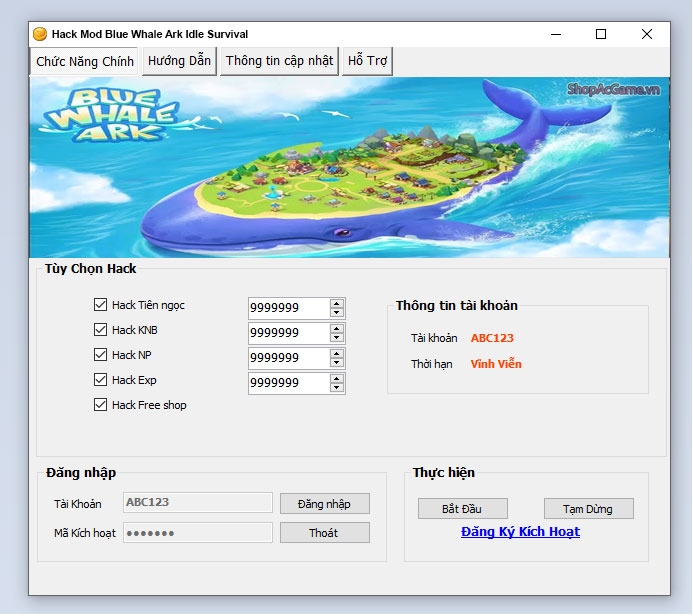Minimize the Hack Mod window
Screen dimensions: 693x616
[556, 34]
